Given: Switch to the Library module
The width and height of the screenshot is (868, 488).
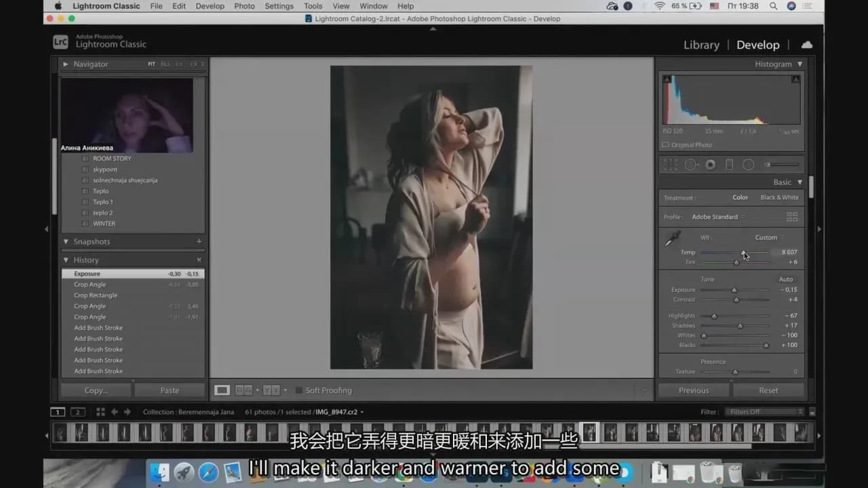Looking at the screenshot, I should tap(701, 45).
